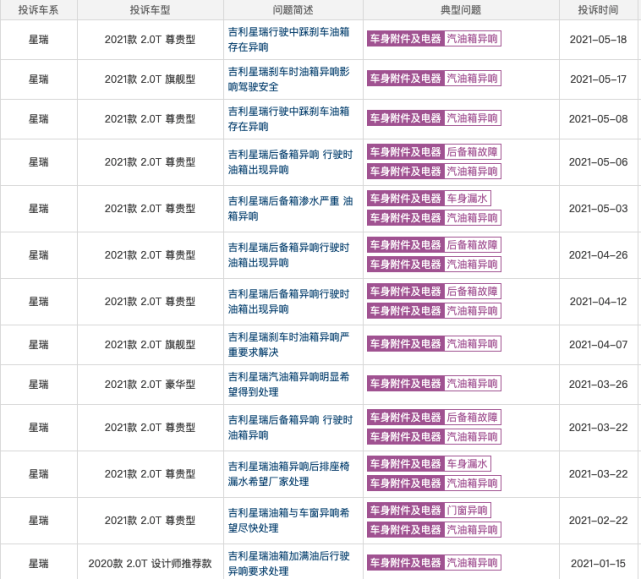Click 汽油箱异响 tag in 2021-05-18 row

(x=472, y=39)
